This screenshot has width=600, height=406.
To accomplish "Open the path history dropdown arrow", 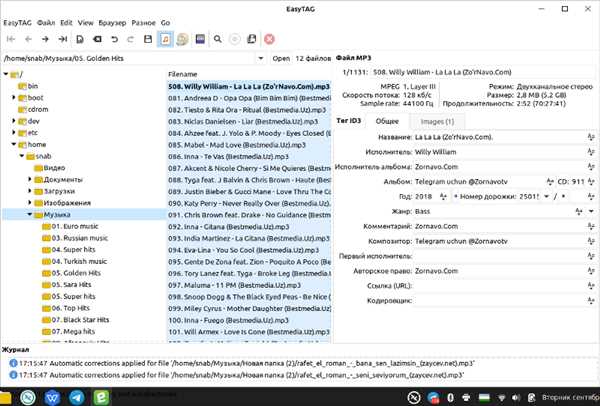I will tap(261, 59).
